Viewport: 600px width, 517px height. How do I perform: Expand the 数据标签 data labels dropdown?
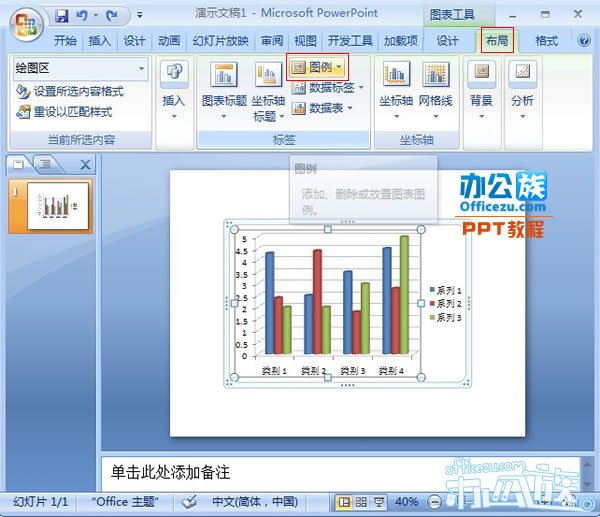tap(361, 88)
